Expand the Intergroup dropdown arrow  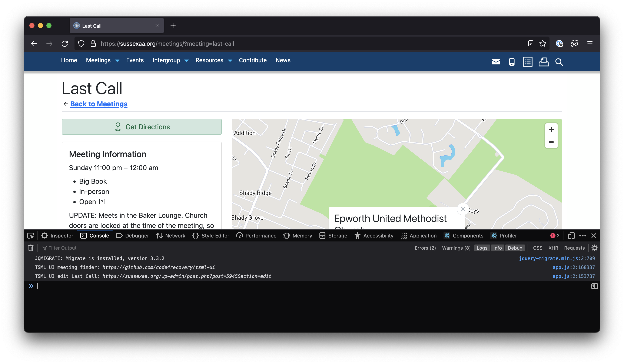pyautogui.click(x=186, y=61)
